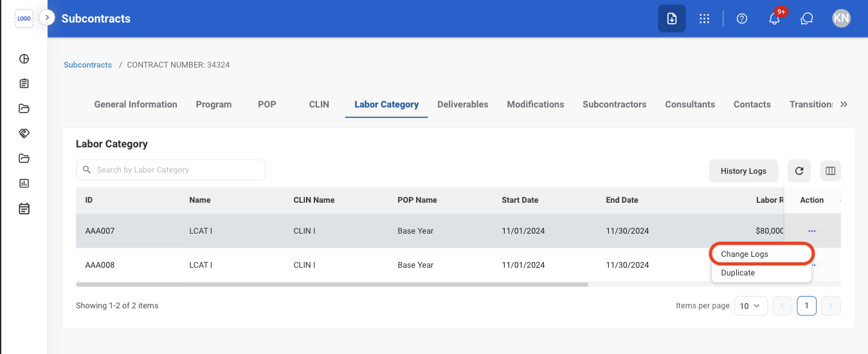Click the download document icon in header
Image resolution: width=868 pixels, height=354 pixels.
pos(671,19)
